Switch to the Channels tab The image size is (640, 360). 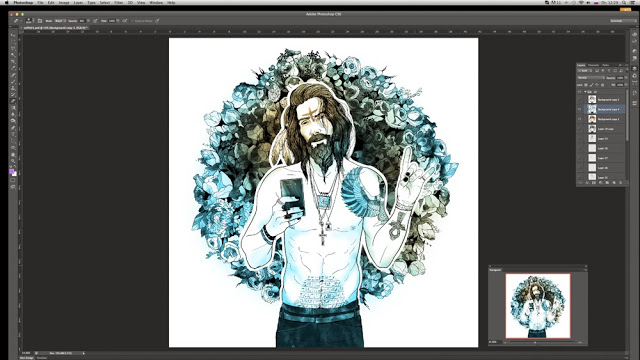pos(593,65)
